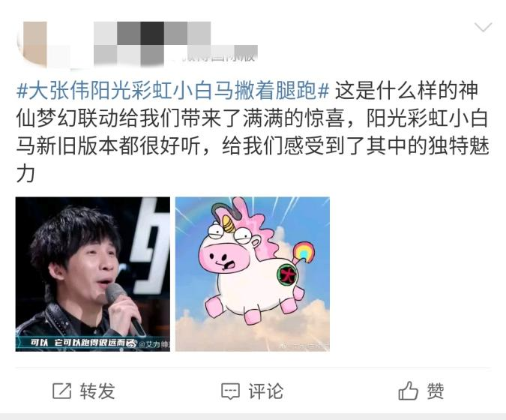506x420 pixels.
Task: Open the singer photo thumbnail
Action: pos(93,274)
